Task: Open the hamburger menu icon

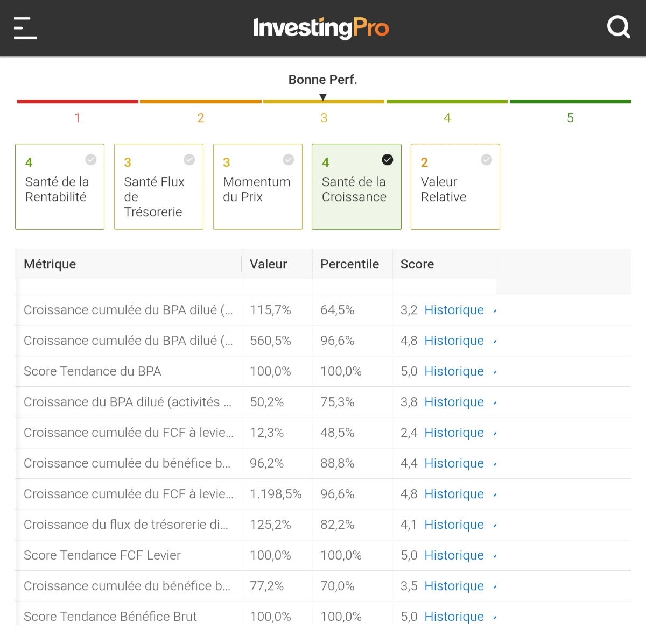Action: pyautogui.click(x=25, y=28)
